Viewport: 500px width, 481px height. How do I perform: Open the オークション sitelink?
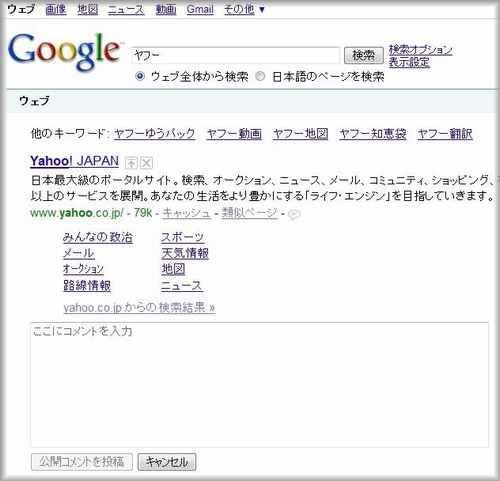(83, 269)
